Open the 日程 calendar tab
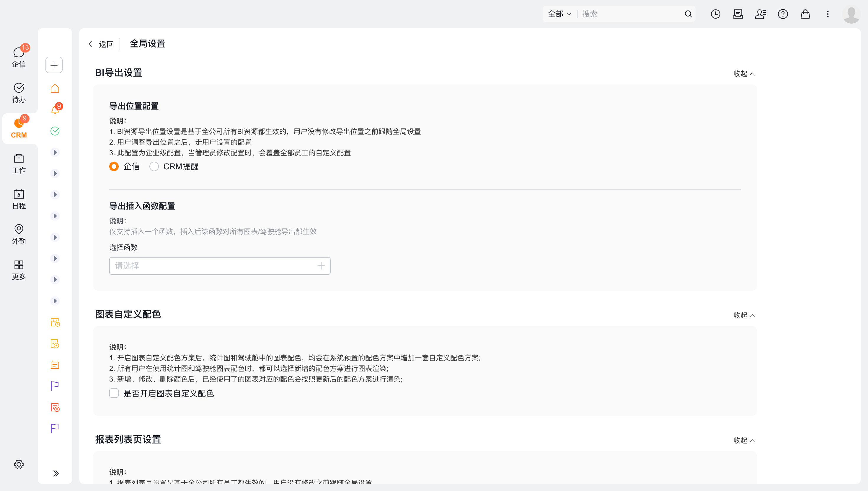 [19, 199]
